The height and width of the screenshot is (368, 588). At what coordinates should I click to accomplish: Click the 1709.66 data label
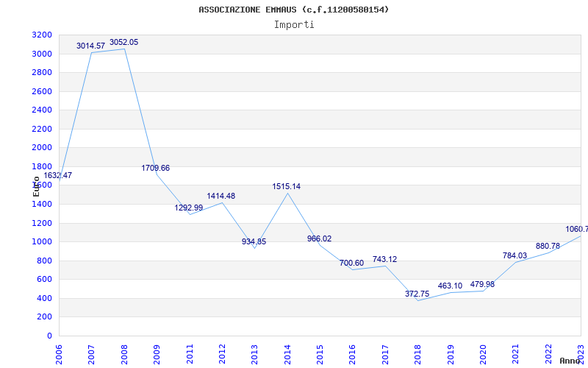click(156, 168)
